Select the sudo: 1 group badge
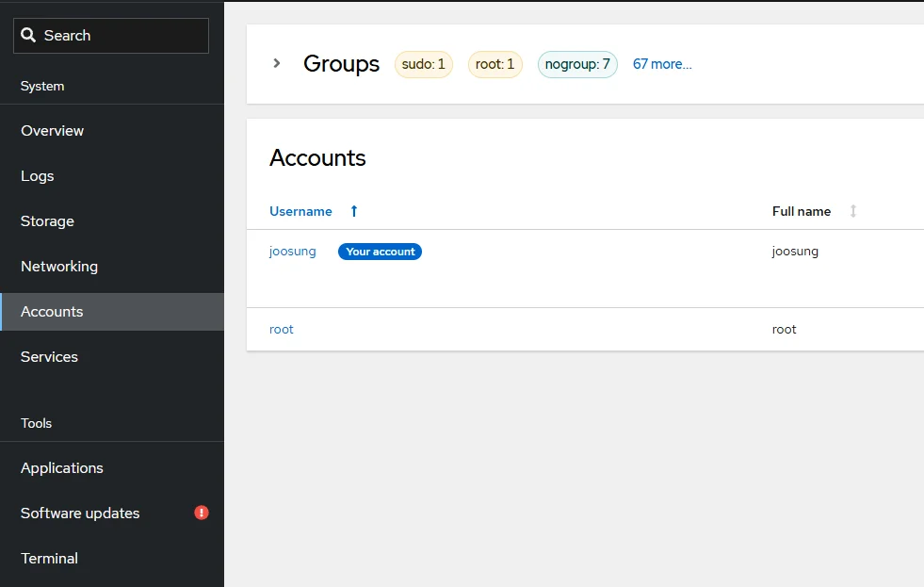The image size is (924, 587). 424,64
